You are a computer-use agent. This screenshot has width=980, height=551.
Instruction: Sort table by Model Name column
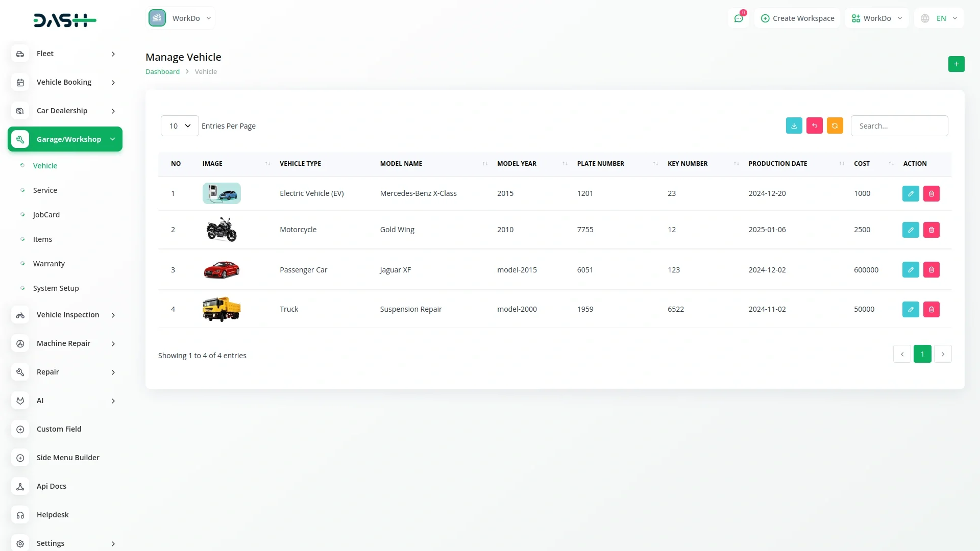(x=401, y=164)
